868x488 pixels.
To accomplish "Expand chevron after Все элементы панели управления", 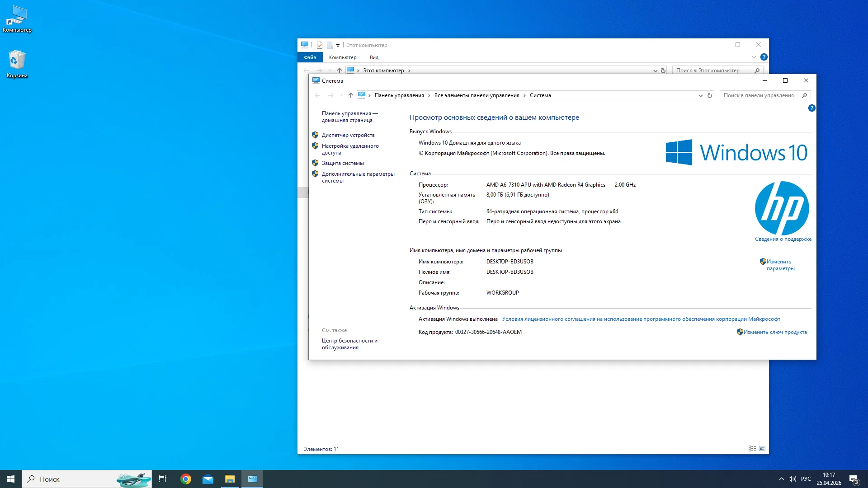I will tap(524, 95).
